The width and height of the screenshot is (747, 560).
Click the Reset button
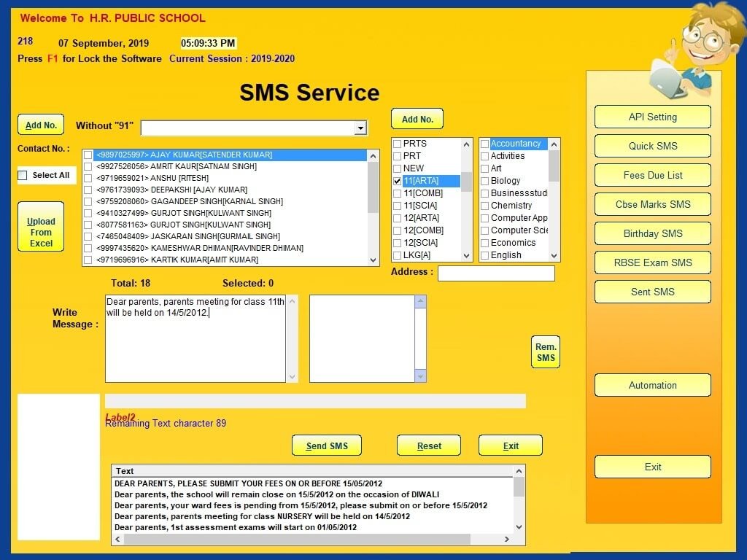(x=429, y=446)
